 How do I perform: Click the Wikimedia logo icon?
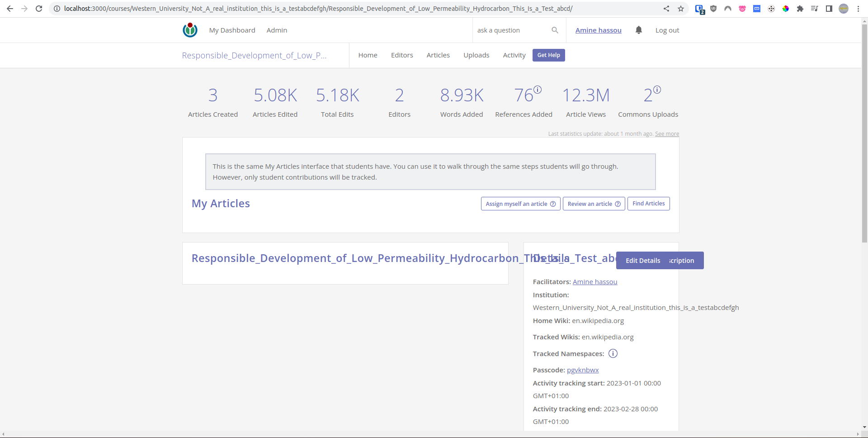(190, 30)
